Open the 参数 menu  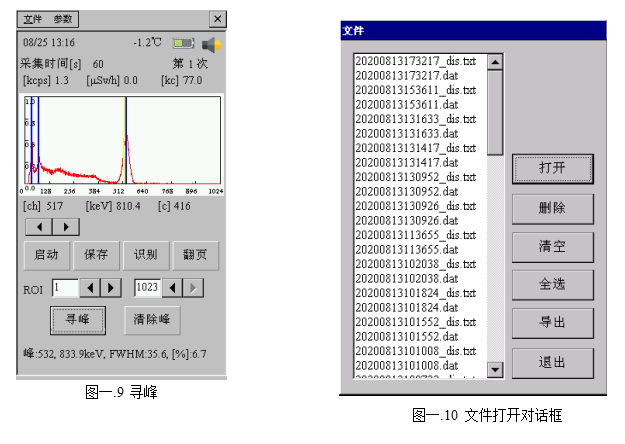tap(63, 19)
